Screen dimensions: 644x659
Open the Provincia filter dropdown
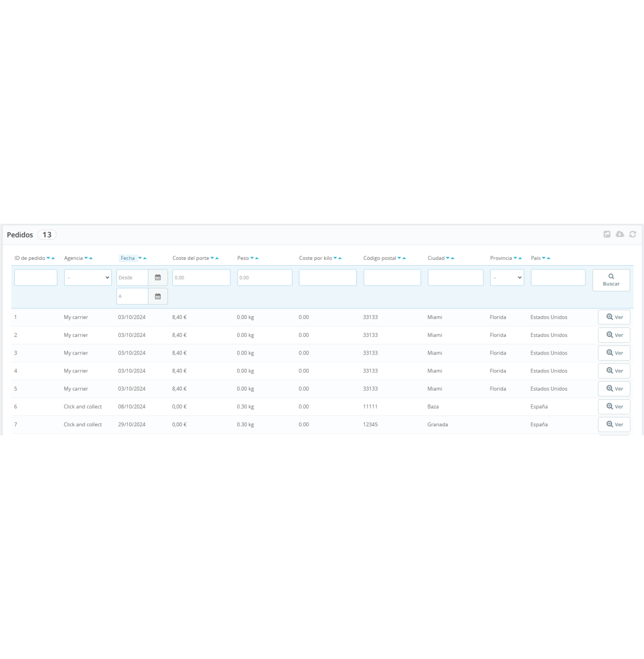click(506, 277)
